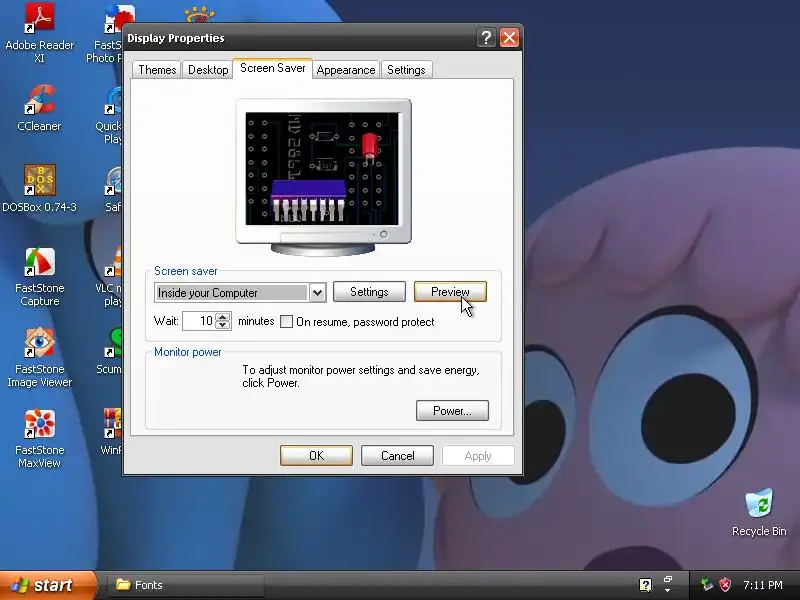Close the Display Properties dialog

[509, 38]
